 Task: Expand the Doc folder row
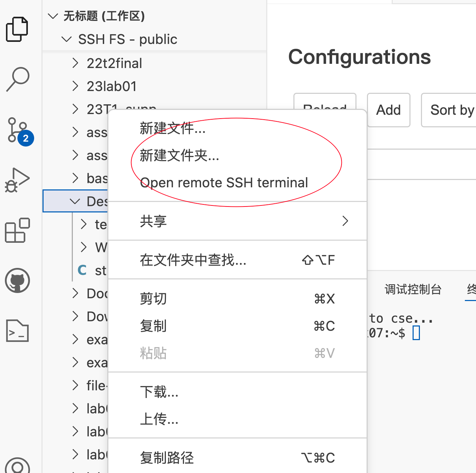[x=75, y=293]
